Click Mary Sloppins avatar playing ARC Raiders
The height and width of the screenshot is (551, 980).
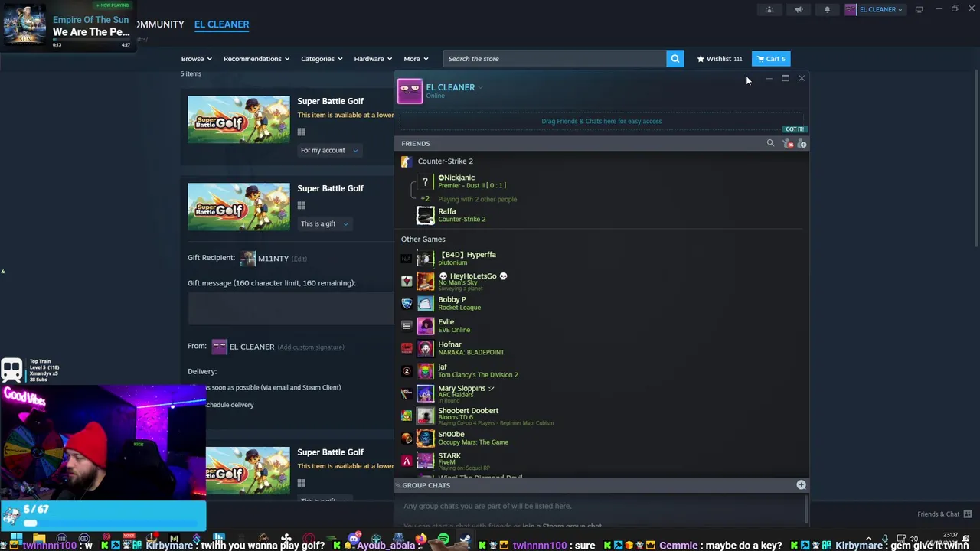tap(425, 393)
